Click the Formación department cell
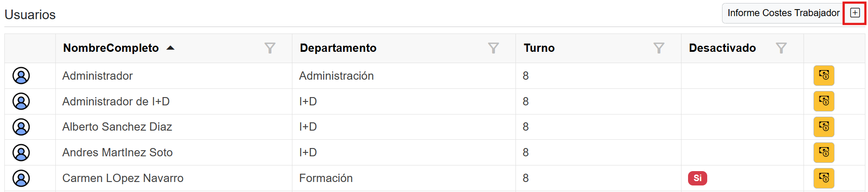The width and height of the screenshot is (868, 192). click(326, 178)
